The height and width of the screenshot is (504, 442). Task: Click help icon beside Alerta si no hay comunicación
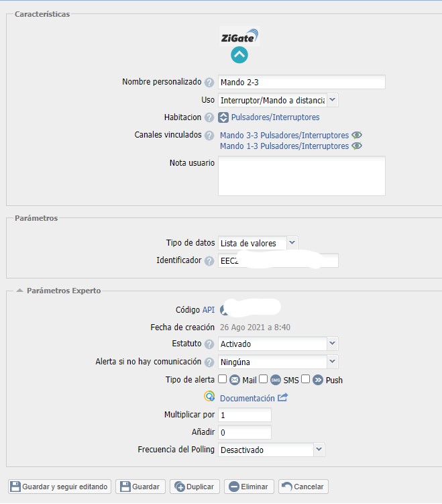(x=209, y=362)
